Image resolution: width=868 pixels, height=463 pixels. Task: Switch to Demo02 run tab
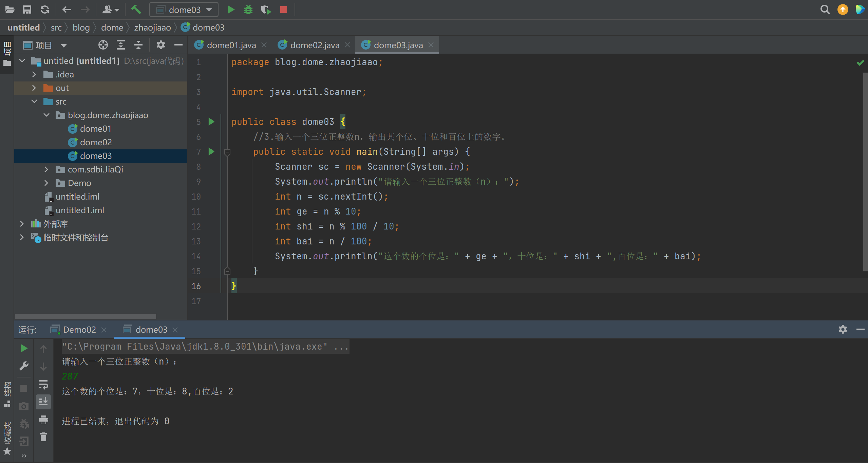79,330
